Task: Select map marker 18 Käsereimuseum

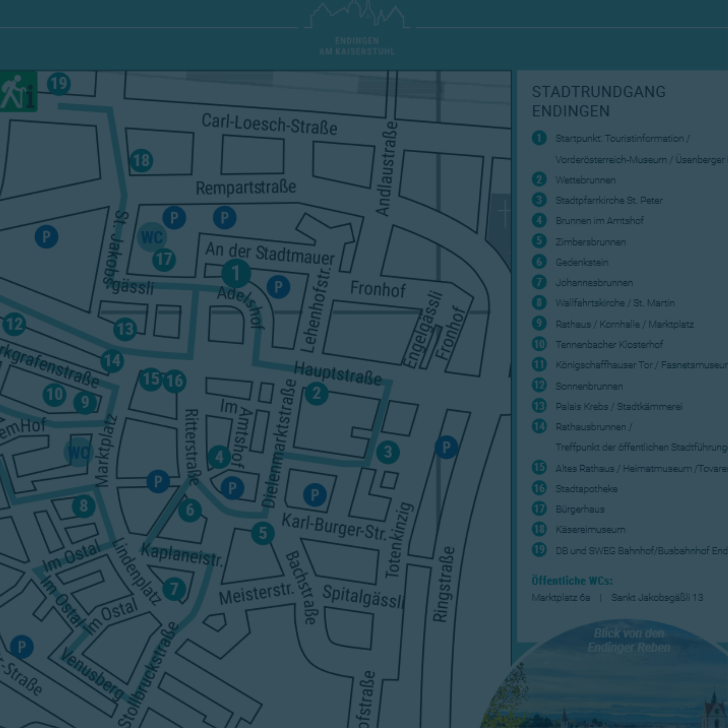Action: [141, 161]
